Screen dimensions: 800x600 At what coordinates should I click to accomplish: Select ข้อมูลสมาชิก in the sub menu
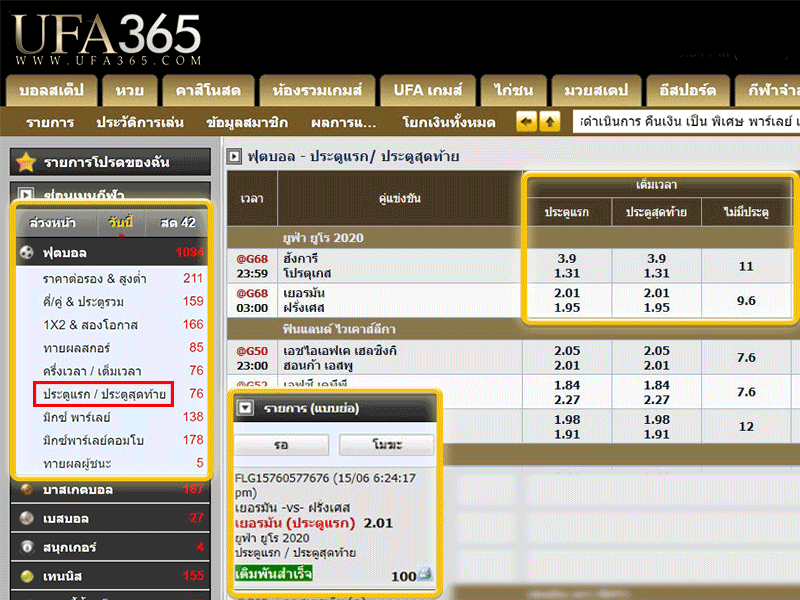click(247, 122)
